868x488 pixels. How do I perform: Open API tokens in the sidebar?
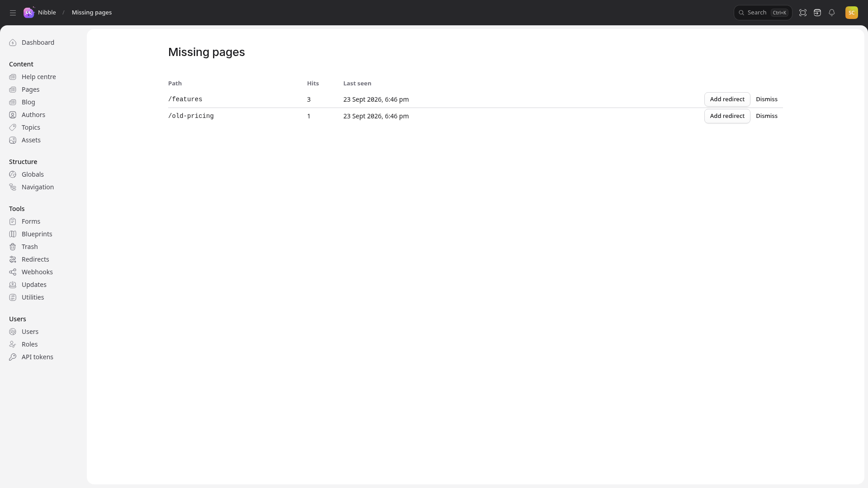pyautogui.click(x=38, y=357)
